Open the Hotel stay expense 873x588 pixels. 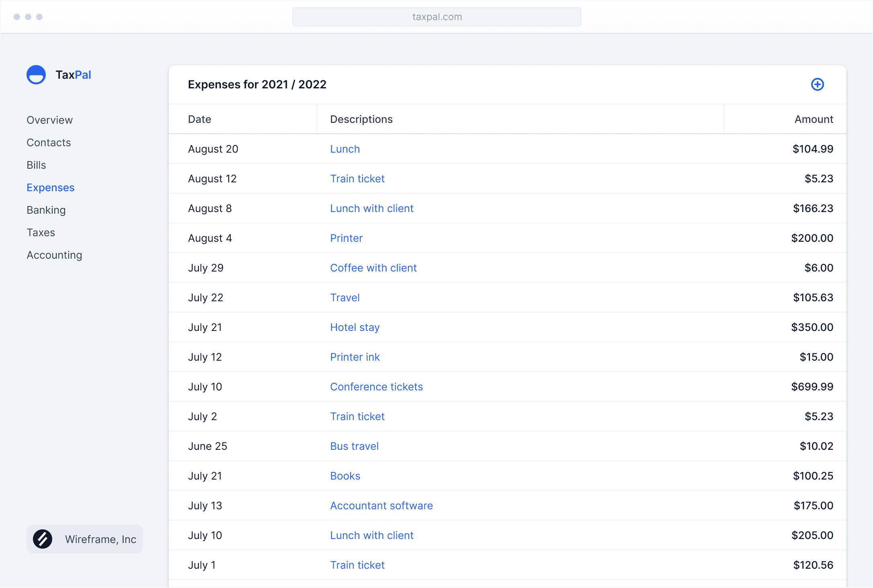point(355,327)
